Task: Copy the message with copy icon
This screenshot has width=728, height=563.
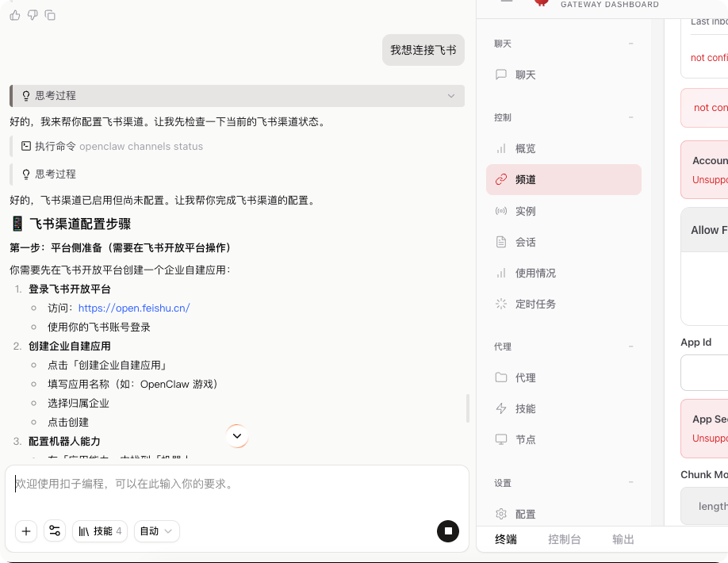Action: (x=50, y=15)
